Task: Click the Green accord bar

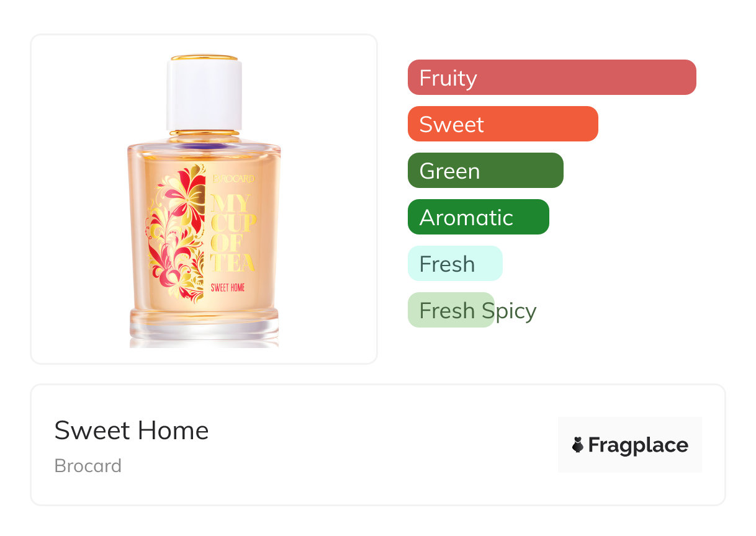Action: pos(485,171)
